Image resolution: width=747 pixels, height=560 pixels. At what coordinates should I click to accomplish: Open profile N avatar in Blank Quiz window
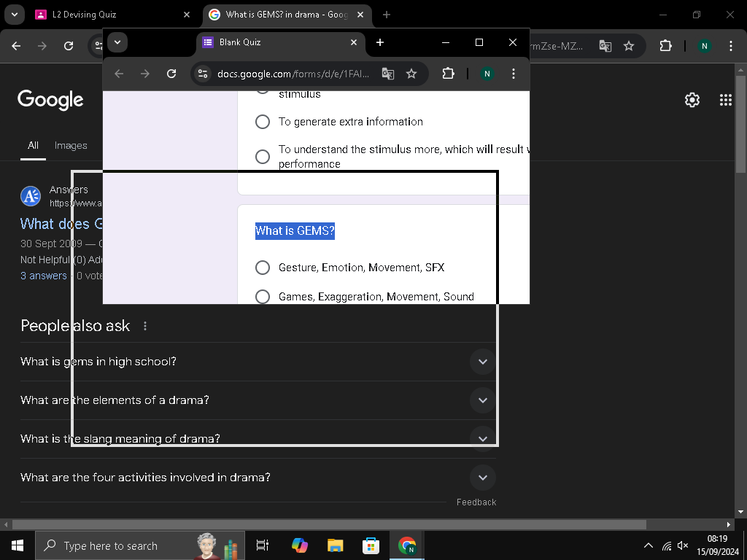[x=487, y=74]
